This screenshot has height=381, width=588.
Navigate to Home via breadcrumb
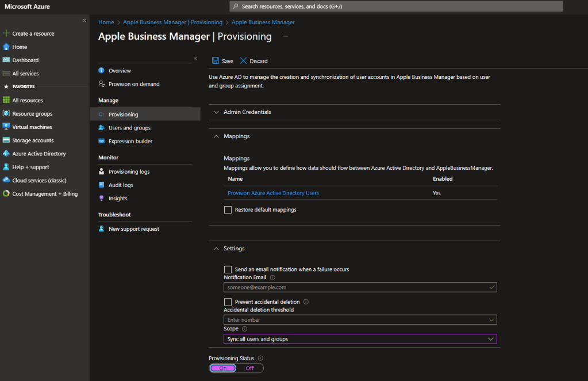[106, 22]
